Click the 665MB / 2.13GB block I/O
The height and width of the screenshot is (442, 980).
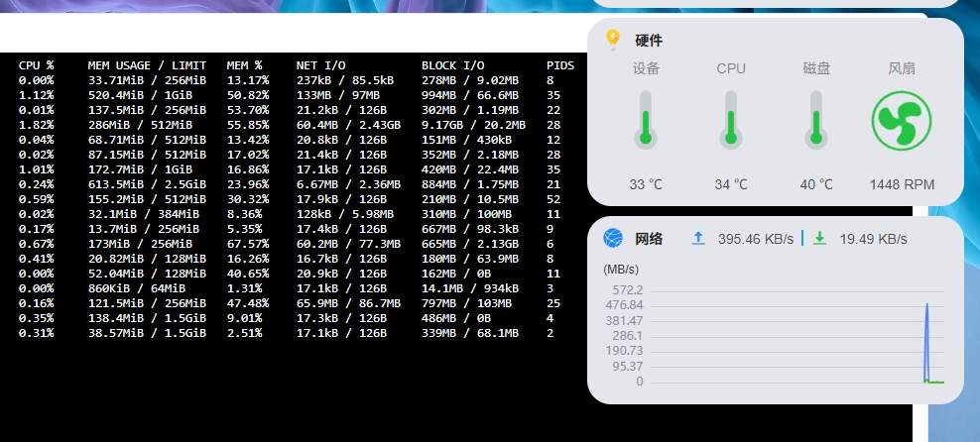click(470, 244)
